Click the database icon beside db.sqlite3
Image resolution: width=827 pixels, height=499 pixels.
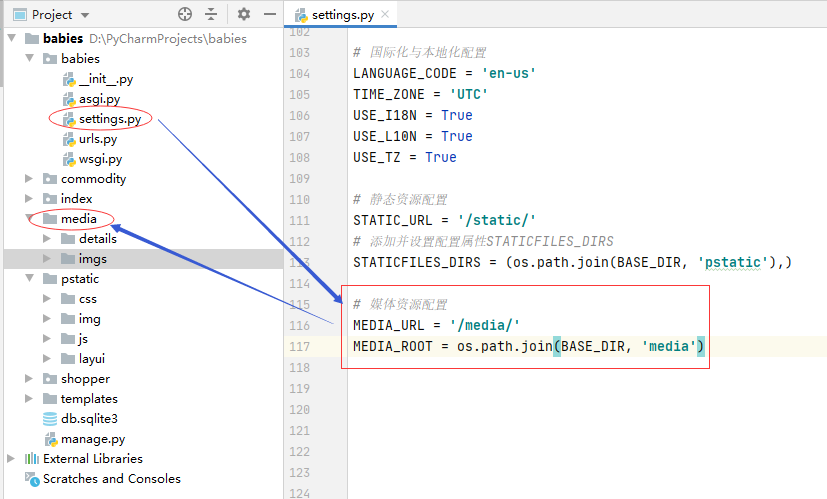tap(50, 419)
